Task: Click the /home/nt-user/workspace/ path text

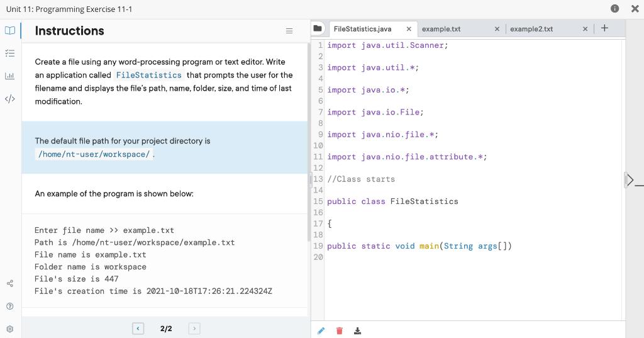Action: click(94, 154)
